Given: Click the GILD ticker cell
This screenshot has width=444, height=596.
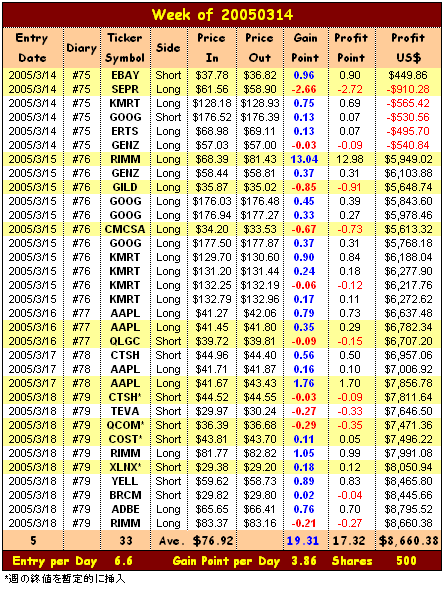Looking at the screenshot, I should click(x=125, y=187).
